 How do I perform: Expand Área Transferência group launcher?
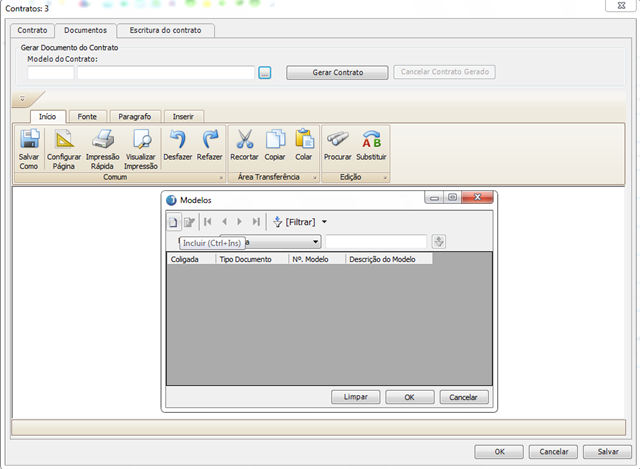315,178
